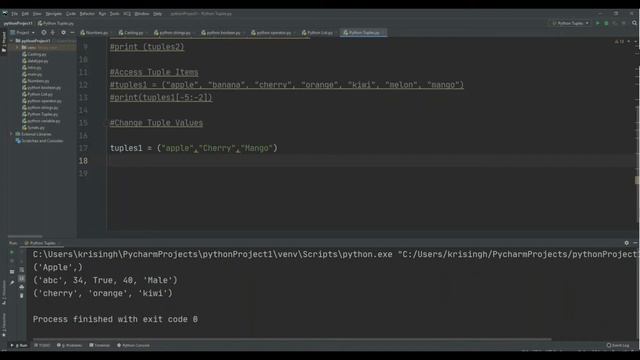Open the Run tool window button

point(19,345)
